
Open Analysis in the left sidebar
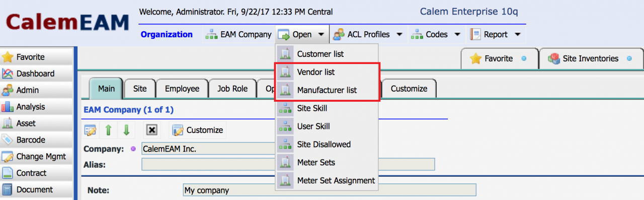37,107
